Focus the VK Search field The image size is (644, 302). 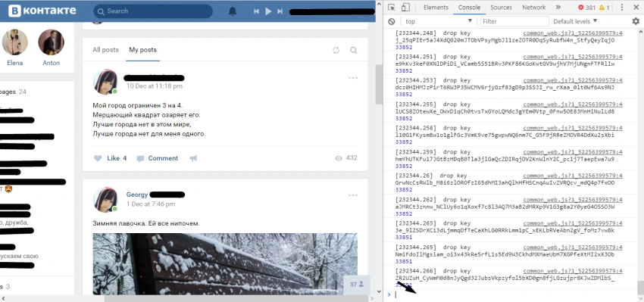pyautogui.click(x=153, y=11)
